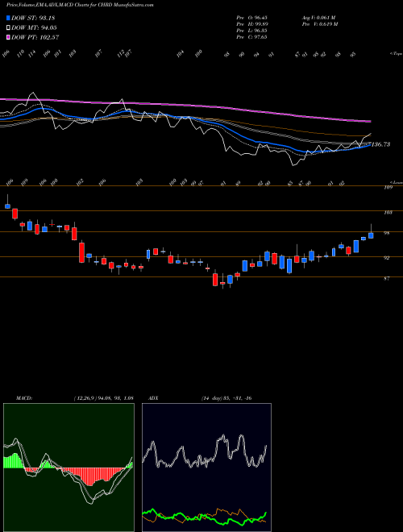Screen dimensions: 403x532
Task: Click the end of the magenta long-term average line
Action: tap(369, 121)
